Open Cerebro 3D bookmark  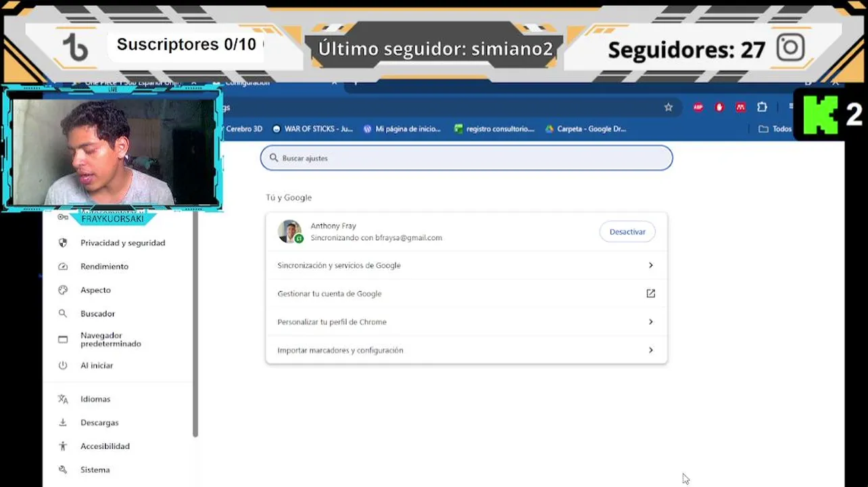[243, 129]
